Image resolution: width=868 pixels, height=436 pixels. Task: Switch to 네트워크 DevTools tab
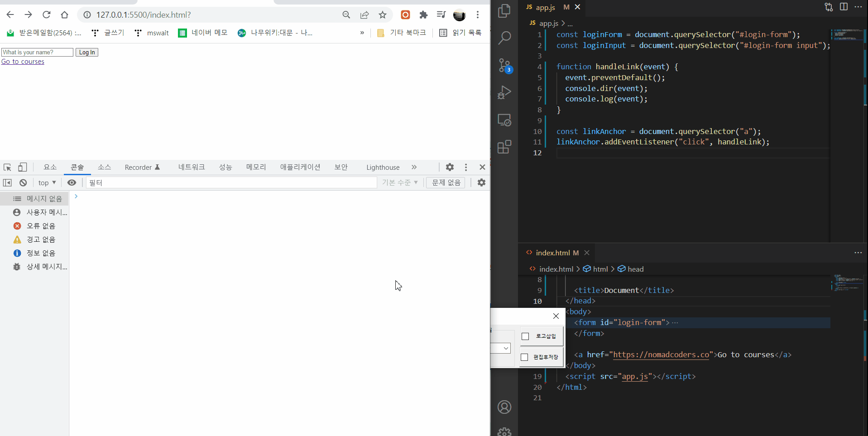[192, 167]
